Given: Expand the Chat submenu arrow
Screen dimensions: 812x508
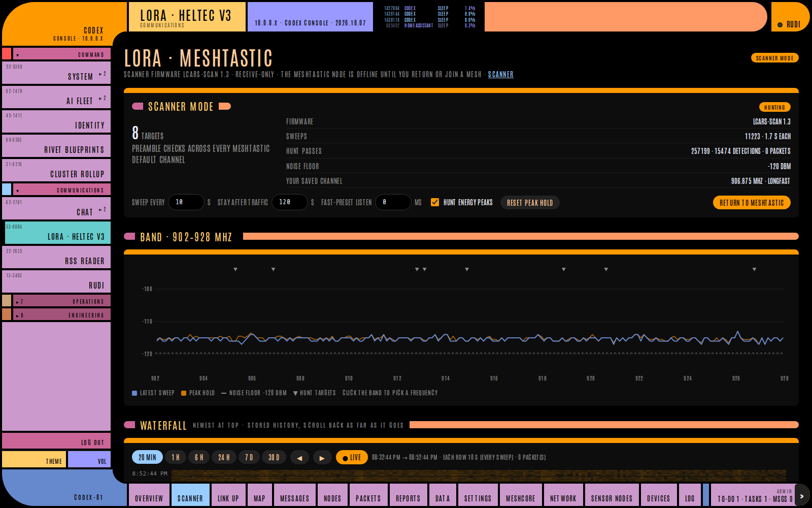Looking at the screenshot, I should [103, 210].
